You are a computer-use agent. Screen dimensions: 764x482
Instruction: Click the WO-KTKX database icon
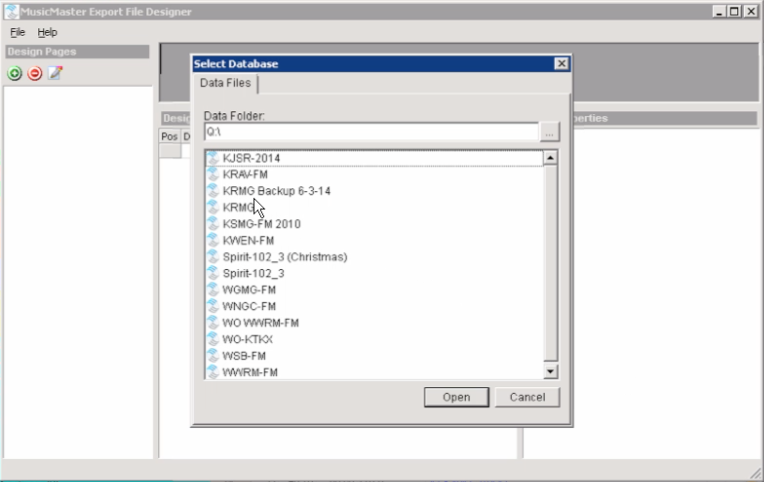click(213, 339)
